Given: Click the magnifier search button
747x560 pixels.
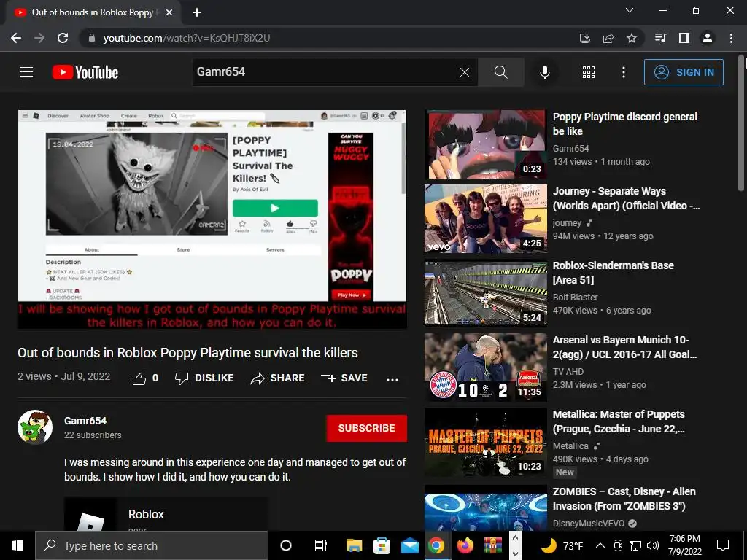Looking at the screenshot, I should [500, 72].
